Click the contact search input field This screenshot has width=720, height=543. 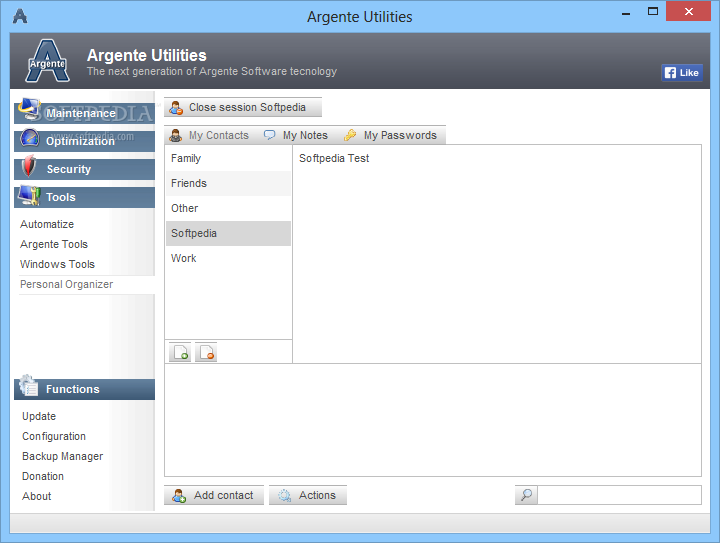pos(619,495)
